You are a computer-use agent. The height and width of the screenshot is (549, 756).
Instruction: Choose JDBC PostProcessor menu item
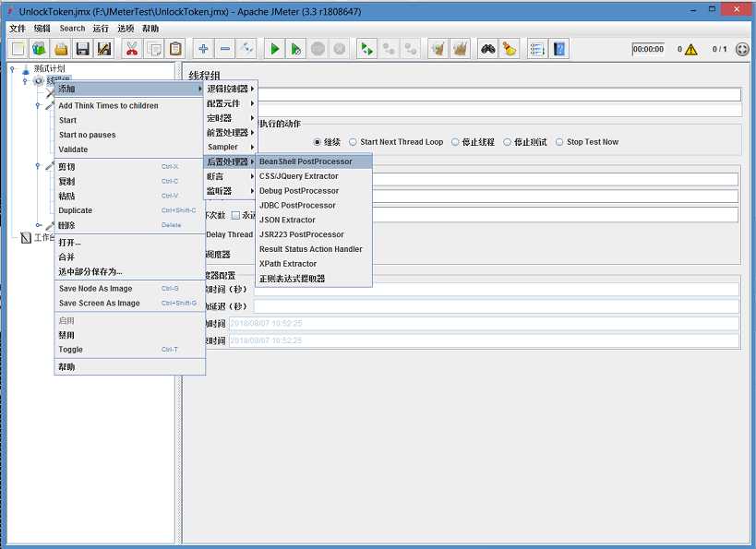click(x=314, y=206)
